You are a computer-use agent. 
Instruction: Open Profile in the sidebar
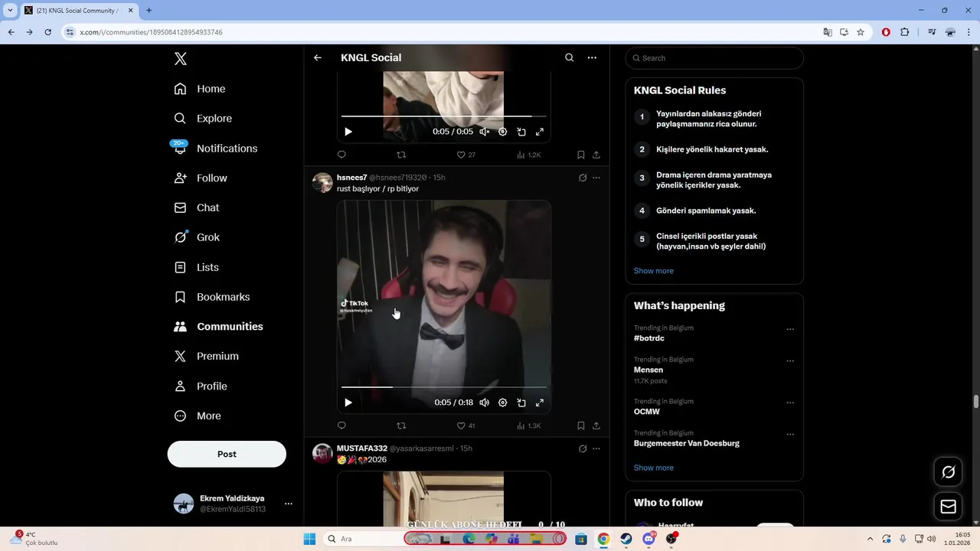201,386
